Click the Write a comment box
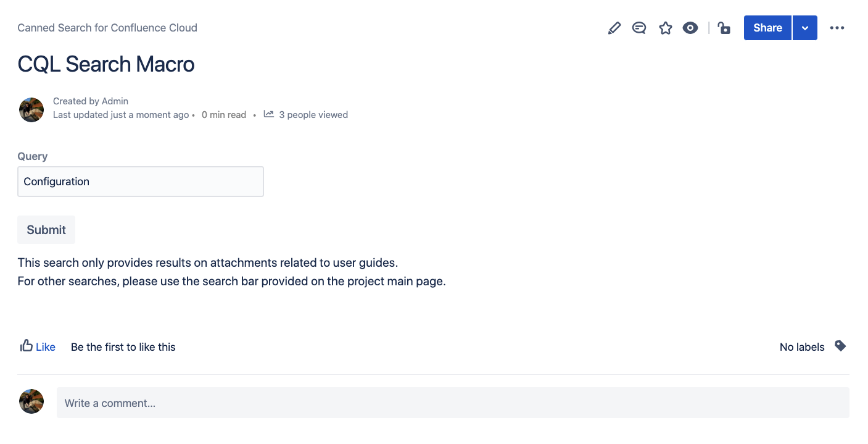868x444 pixels. pyautogui.click(x=453, y=403)
